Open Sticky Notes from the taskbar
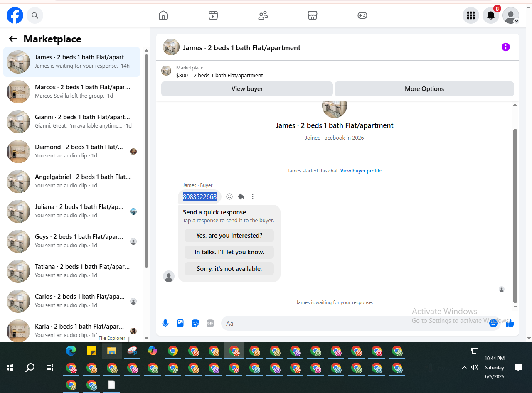 [x=91, y=351]
